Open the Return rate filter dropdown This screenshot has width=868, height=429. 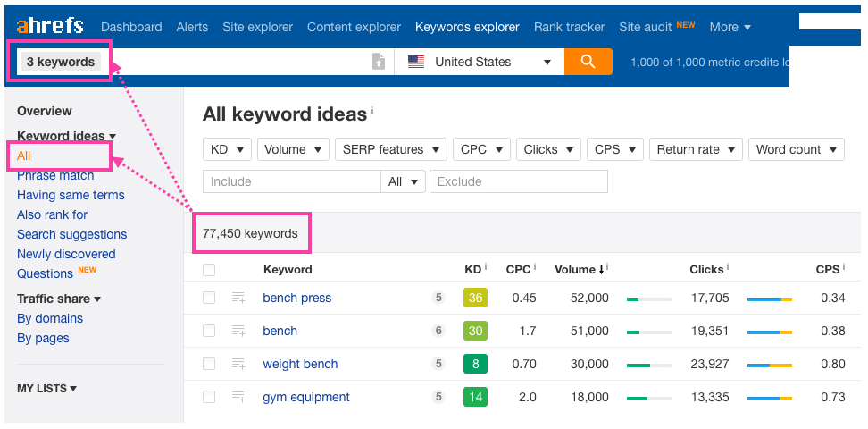(x=696, y=149)
